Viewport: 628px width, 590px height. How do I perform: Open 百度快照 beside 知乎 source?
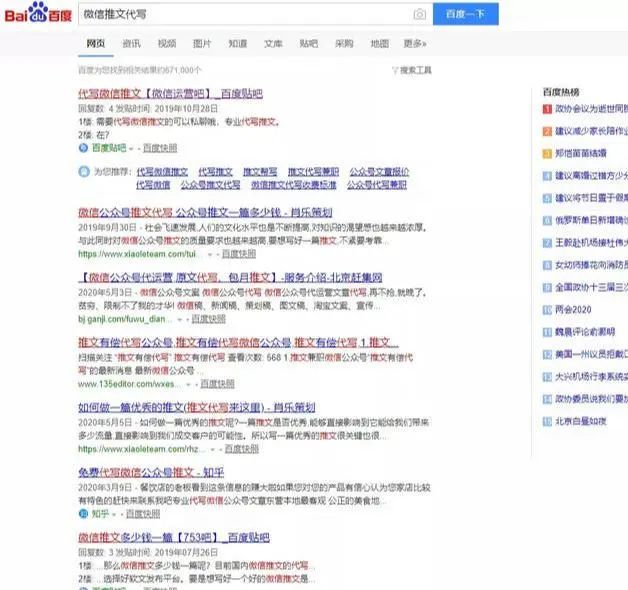tap(143, 514)
